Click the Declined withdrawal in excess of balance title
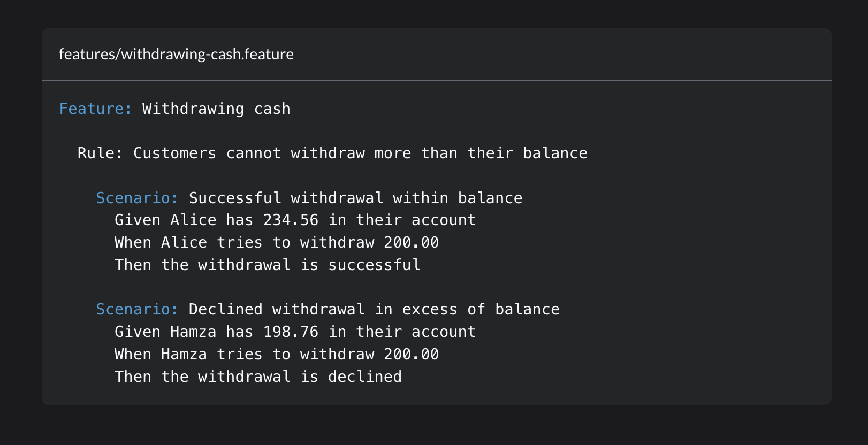This screenshot has height=445, width=868. click(x=374, y=310)
